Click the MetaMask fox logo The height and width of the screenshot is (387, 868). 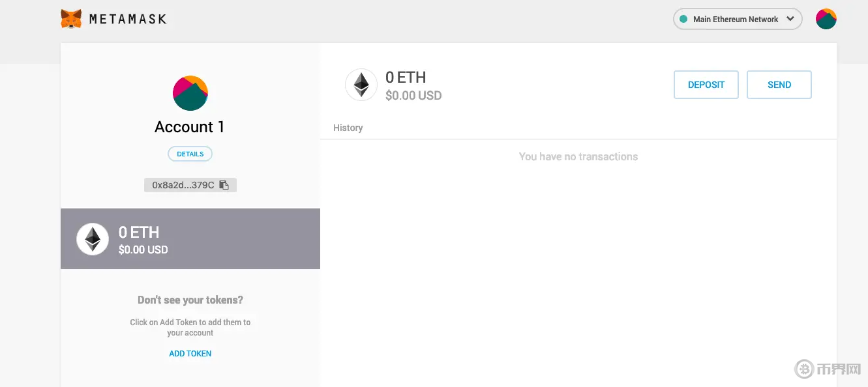tap(71, 19)
